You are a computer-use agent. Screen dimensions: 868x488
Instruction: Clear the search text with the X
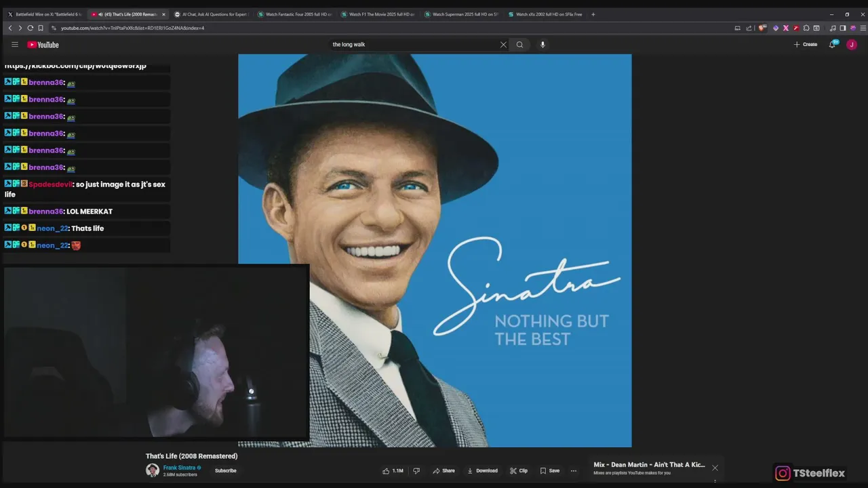[x=503, y=45]
